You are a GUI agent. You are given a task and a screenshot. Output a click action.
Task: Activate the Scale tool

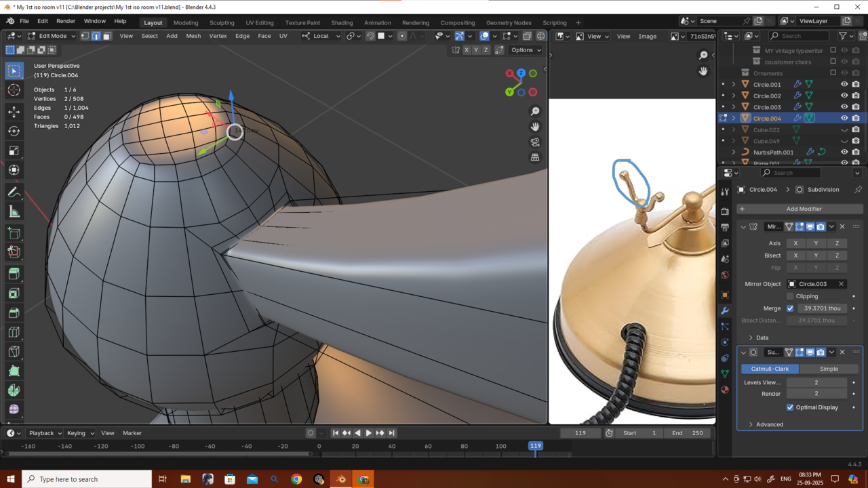coord(14,150)
